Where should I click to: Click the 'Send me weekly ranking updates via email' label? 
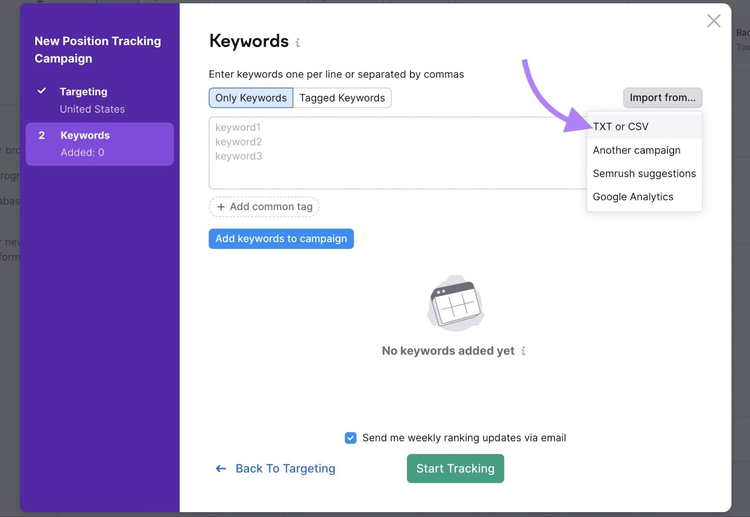coord(464,438)
